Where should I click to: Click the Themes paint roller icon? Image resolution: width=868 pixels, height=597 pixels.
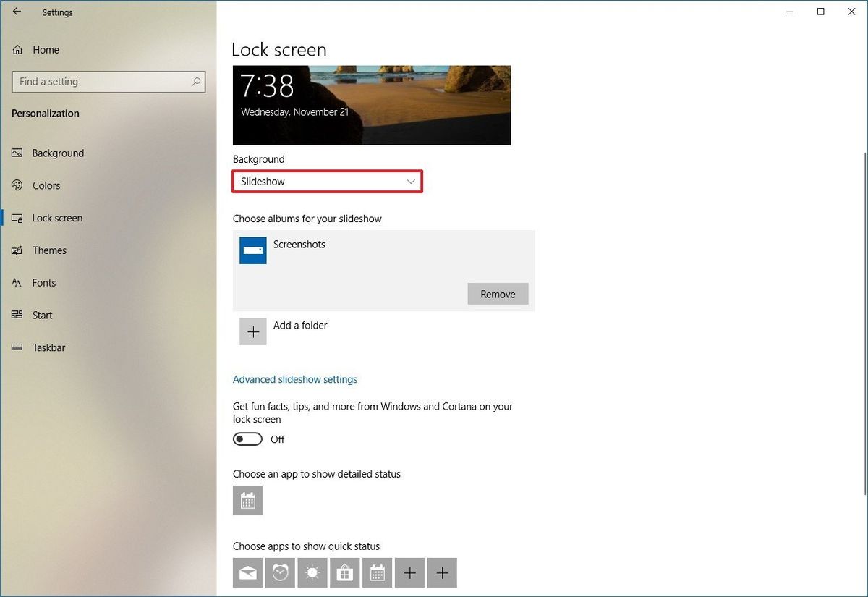(17, 250)
